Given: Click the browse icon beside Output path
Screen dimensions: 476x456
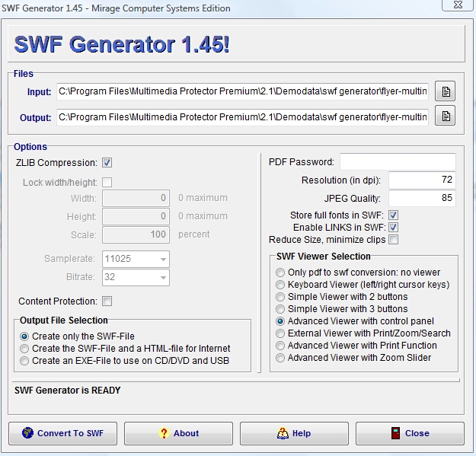Looking at the screenshot, I should [446, 116].
